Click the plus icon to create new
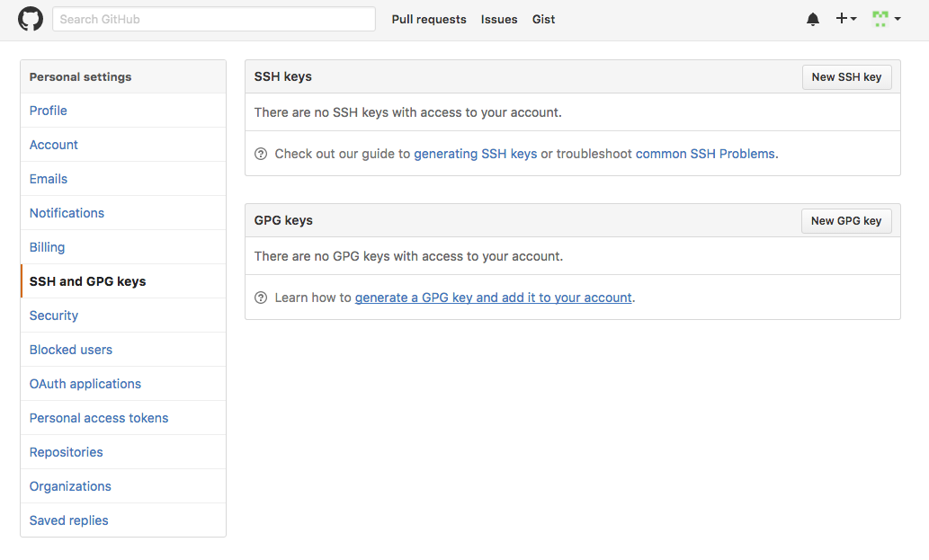The height and width of the screenshot is (560, 929). pos(841,18)
